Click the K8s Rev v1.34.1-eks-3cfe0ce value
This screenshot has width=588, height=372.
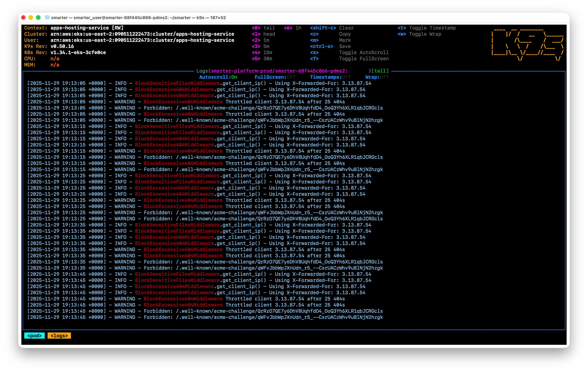pyautogui.click(x=78, y=52)
